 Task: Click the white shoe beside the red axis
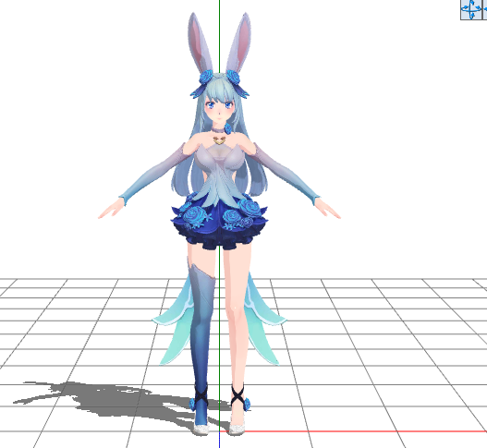237,429
